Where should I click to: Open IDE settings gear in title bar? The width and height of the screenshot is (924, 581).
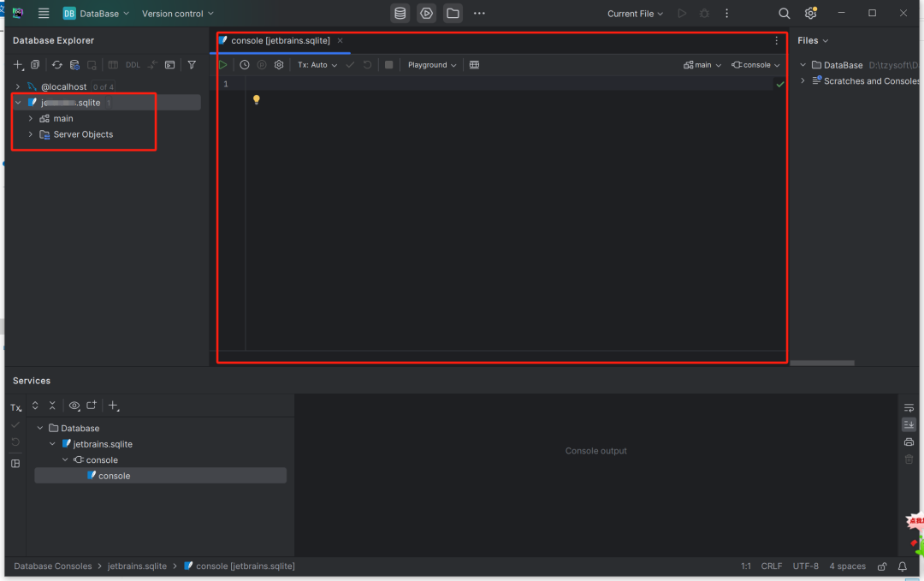pyautogui.click(x=811, y=13)
